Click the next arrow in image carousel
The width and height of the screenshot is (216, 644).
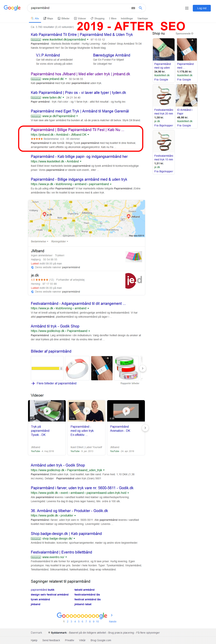pos(143,369)
